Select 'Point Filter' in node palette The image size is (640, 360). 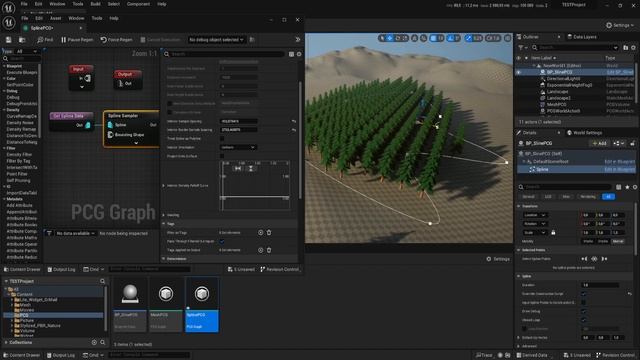tap(17, 174)
